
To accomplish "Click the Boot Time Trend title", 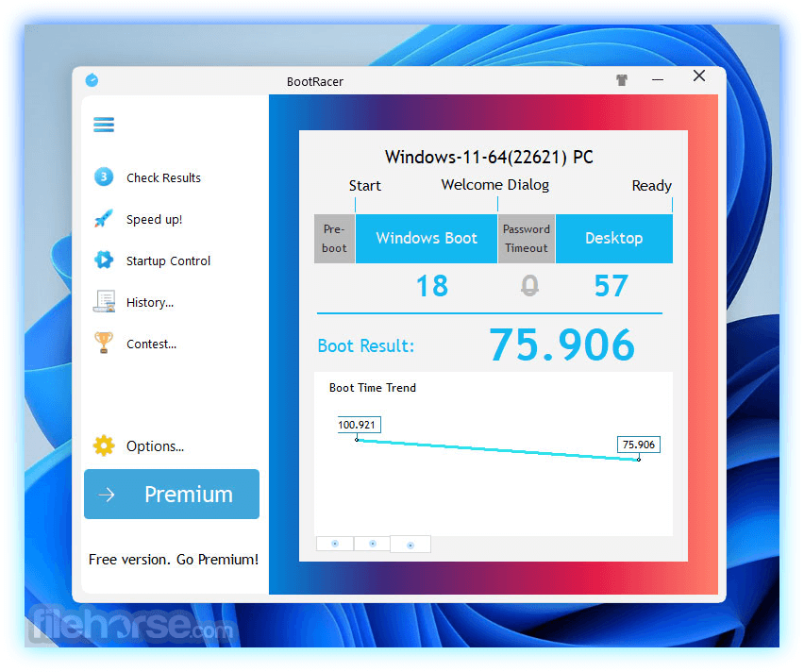I will (x=372, y=388).
